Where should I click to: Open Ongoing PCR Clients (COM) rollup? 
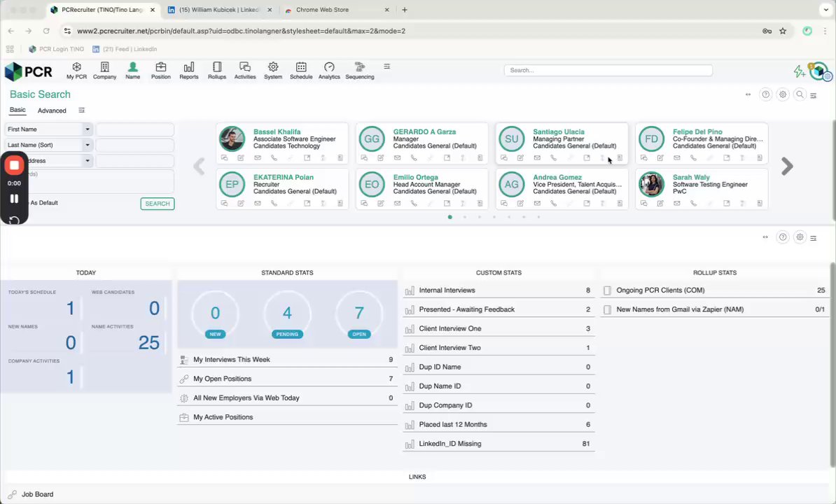click(x=715, y=290)
